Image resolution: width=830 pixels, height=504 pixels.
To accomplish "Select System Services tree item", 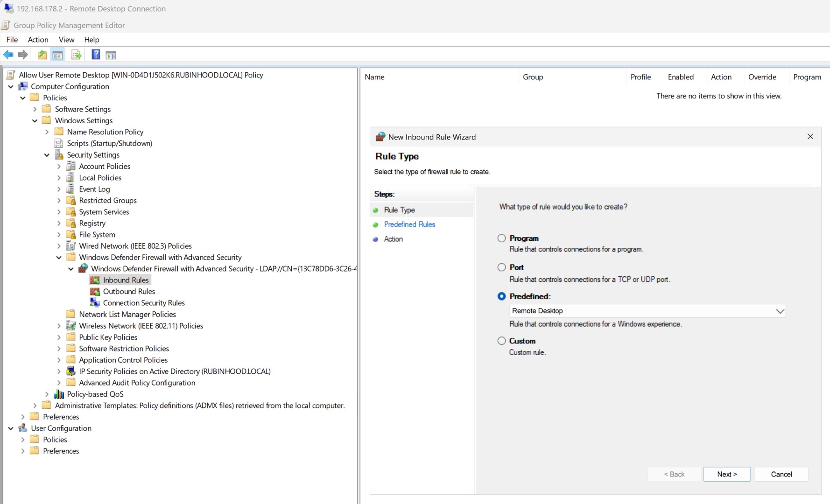I will [x=104, y=212].
